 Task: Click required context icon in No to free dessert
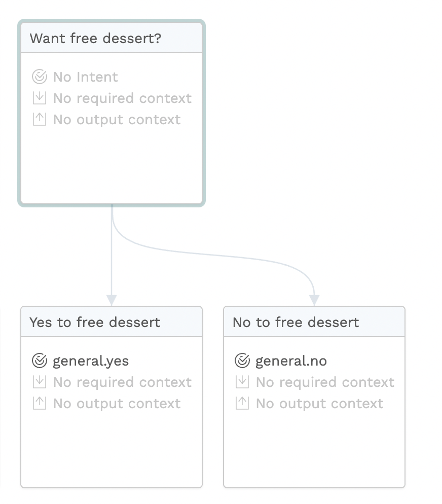242,382
